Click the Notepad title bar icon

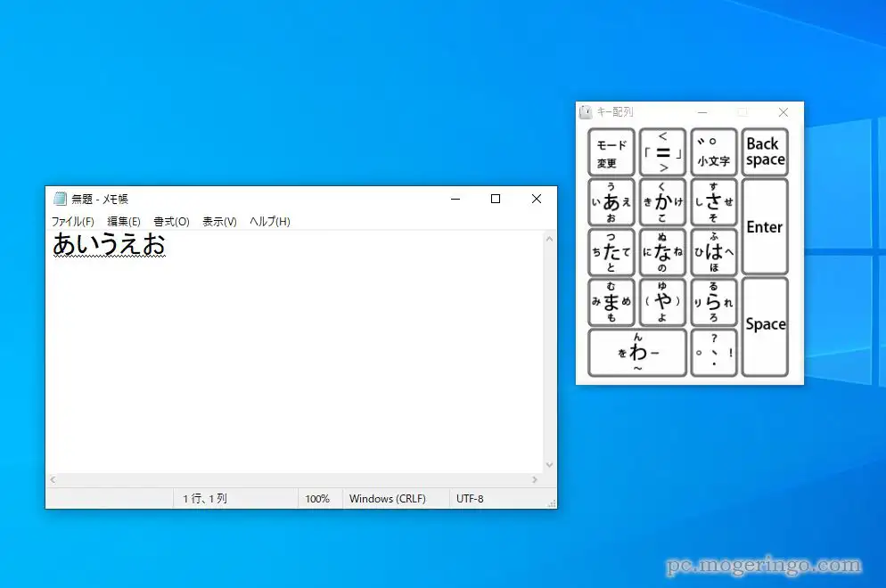[x=60, y=199]
